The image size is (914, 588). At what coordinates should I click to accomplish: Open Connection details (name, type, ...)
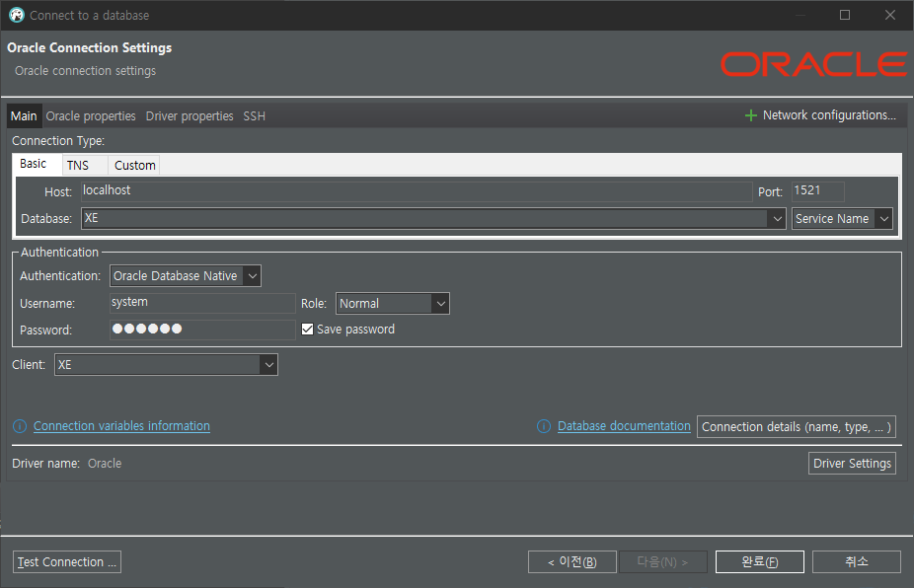[x=797, y=426]
